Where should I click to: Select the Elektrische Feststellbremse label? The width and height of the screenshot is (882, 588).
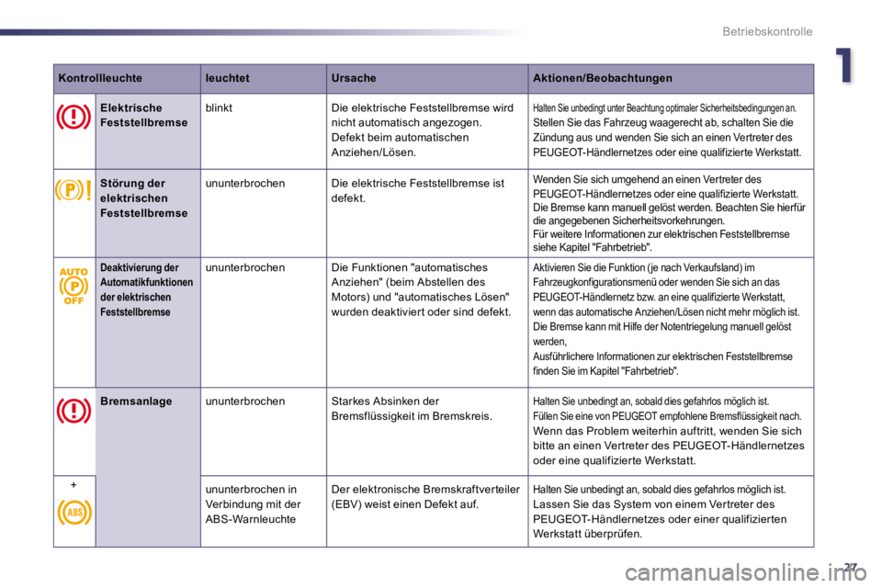[144, 116]
